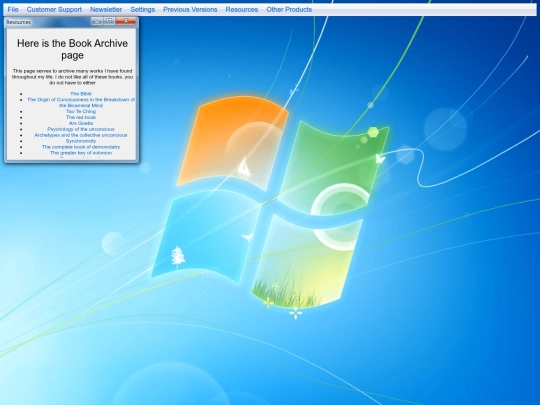Maximize the Resources window
Image resolution: width=540 pixels, height=405 pixels.
(x=109, y=21)
